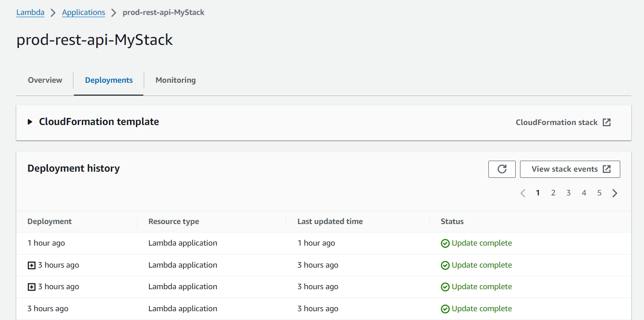Open the Monitoring tab
Image resolution: width=644 pixels, height=320 pixels.
click(x=175, y=80)
